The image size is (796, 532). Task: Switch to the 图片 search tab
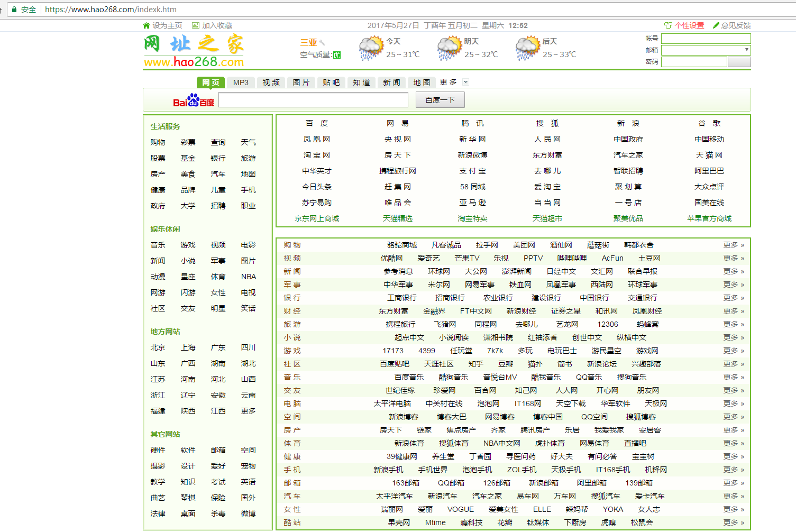tap(301, 82)
